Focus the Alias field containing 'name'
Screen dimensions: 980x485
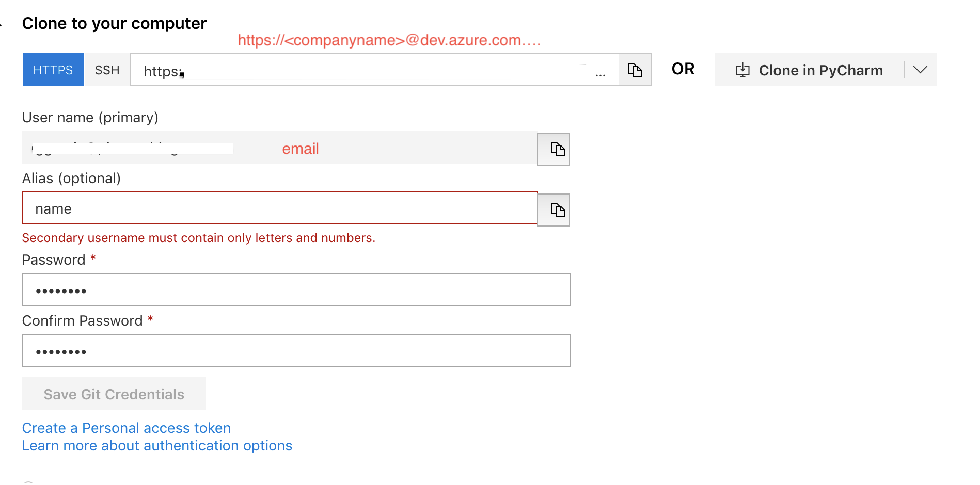(279, 208)
